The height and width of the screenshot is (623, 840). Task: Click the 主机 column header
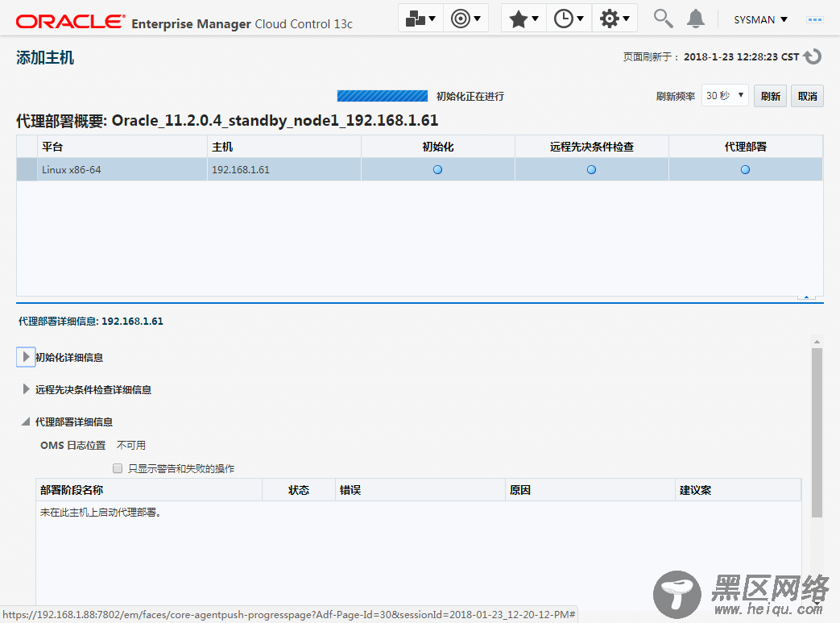click(x=284, y=147)
